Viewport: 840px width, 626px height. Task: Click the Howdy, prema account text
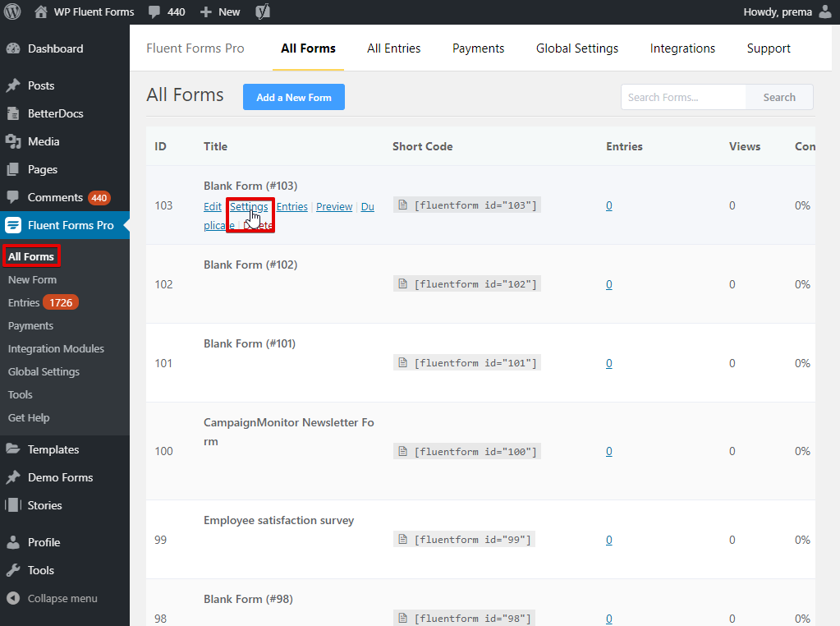click(x=778, y=12)
